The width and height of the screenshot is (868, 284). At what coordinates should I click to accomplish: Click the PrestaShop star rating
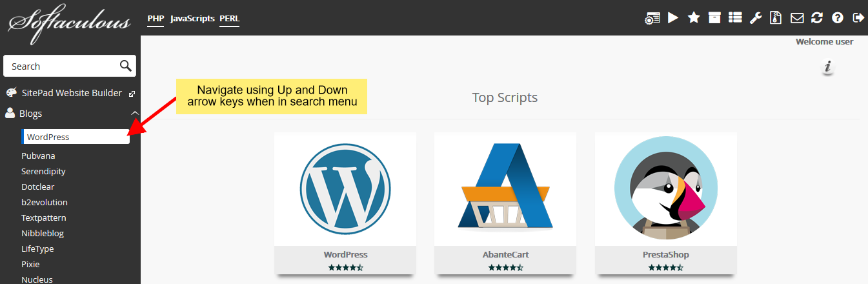pos(666,267)
